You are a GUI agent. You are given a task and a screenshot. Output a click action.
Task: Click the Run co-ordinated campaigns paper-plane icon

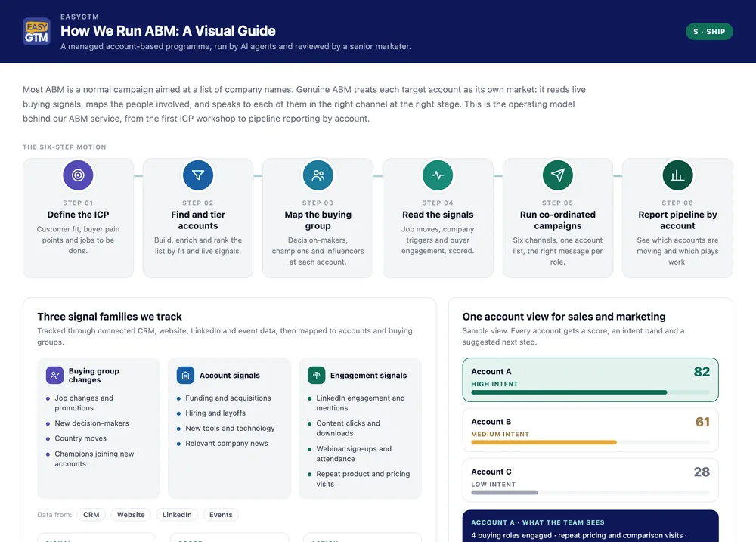coord(558,175)
